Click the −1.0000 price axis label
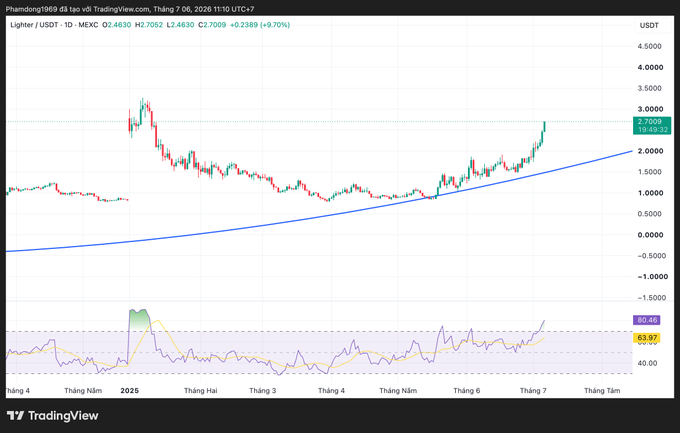 (652, 277)
